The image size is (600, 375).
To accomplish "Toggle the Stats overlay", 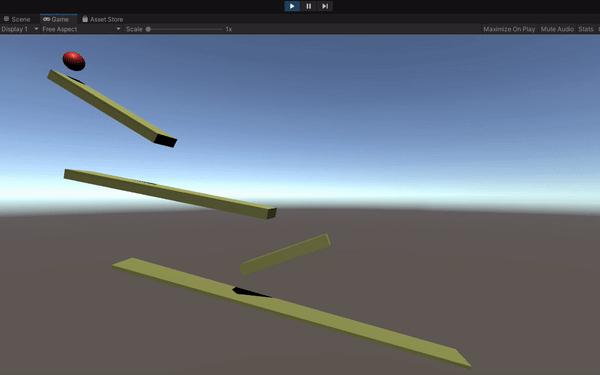I will [586, 29].
